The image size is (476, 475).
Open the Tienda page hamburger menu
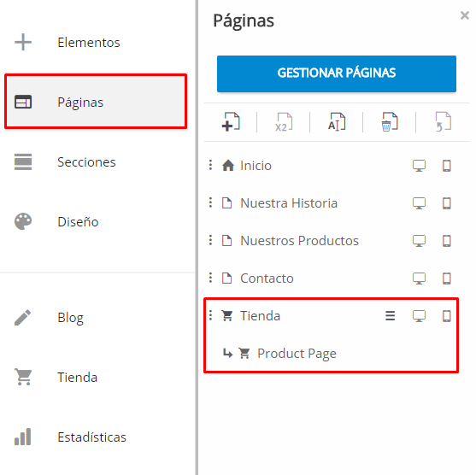coord(390,316)
